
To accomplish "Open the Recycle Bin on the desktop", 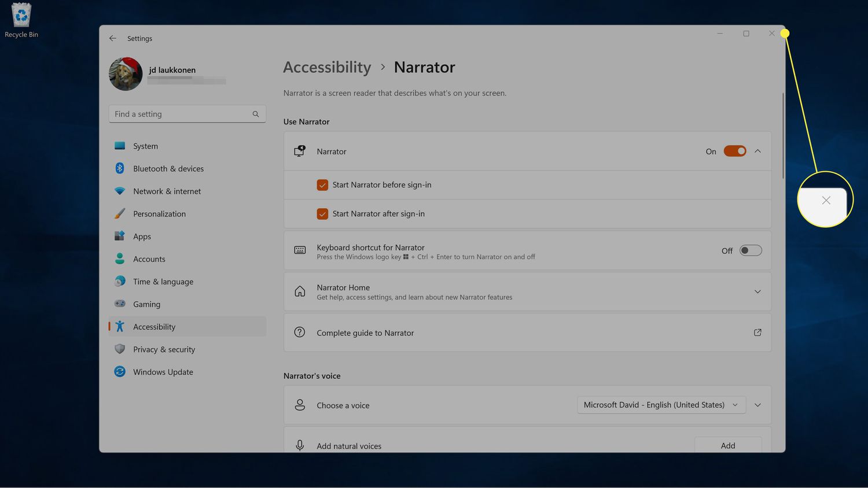I will (21, 20).
